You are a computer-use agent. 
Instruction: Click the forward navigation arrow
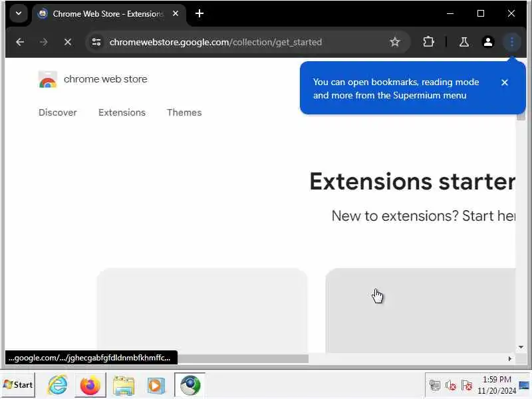click(x=43, y=42)
